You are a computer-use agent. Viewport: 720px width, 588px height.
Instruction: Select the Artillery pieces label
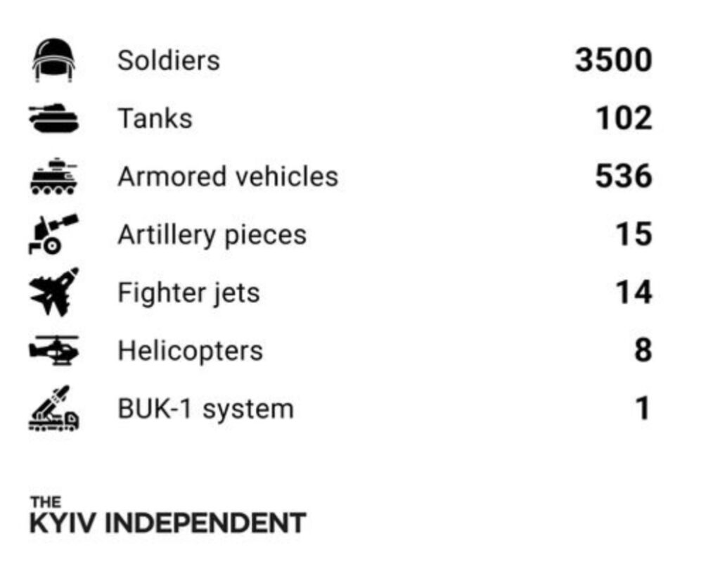click(x=212, y=235)
